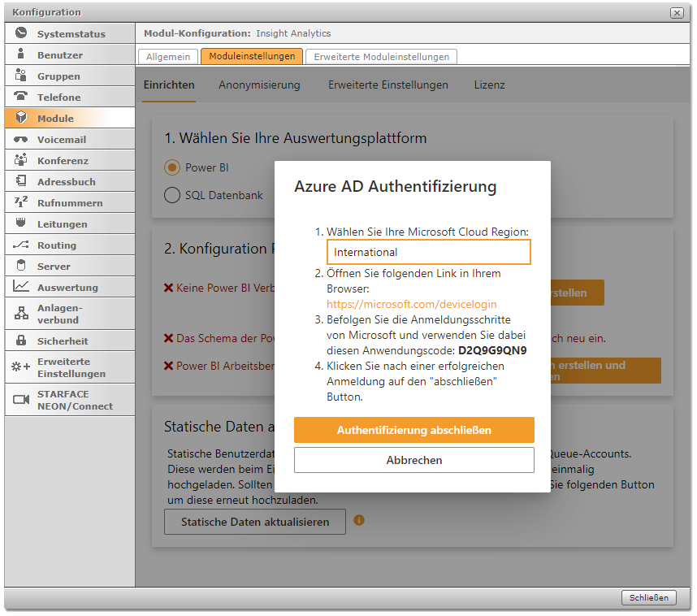Open Routing in the sidebar menu
697x616 pixels.
[x=57, y=245]
